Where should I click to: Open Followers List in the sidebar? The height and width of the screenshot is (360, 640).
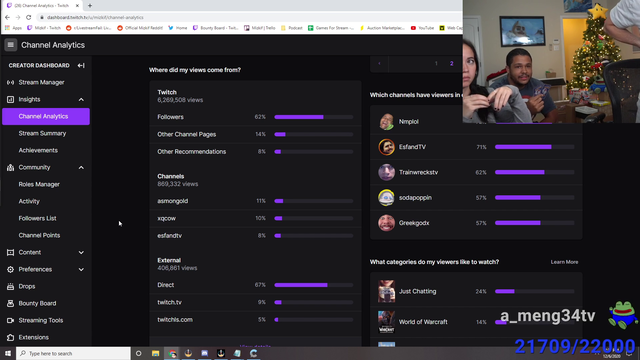(37, 218)
